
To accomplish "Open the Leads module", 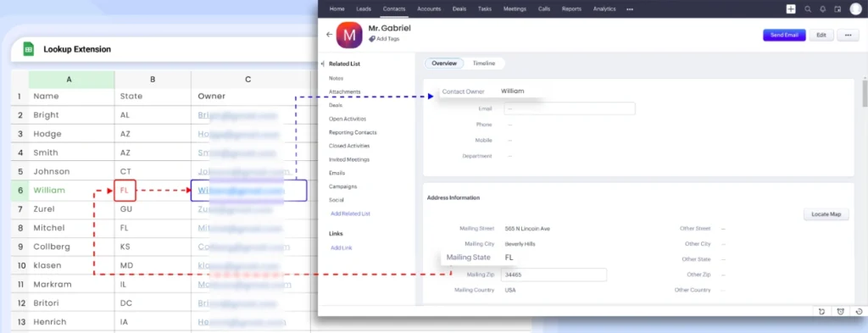I will tap(364, 8).
